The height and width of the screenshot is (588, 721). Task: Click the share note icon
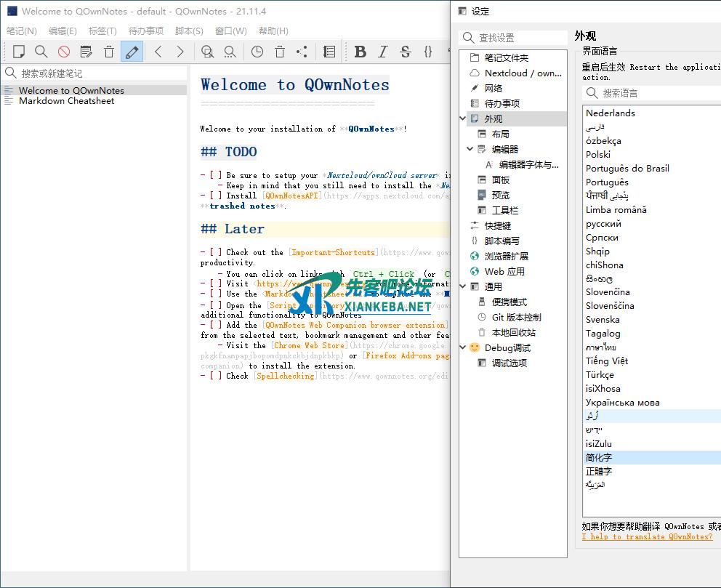302,52
